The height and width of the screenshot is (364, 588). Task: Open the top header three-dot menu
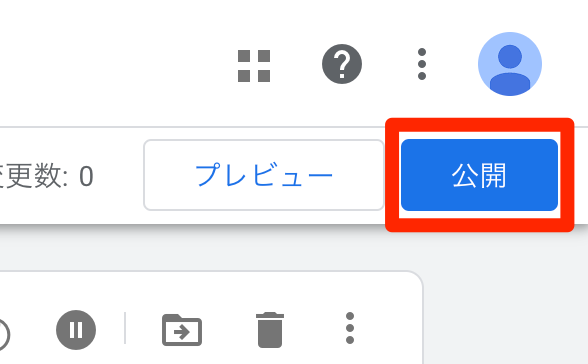pos(422,64)
